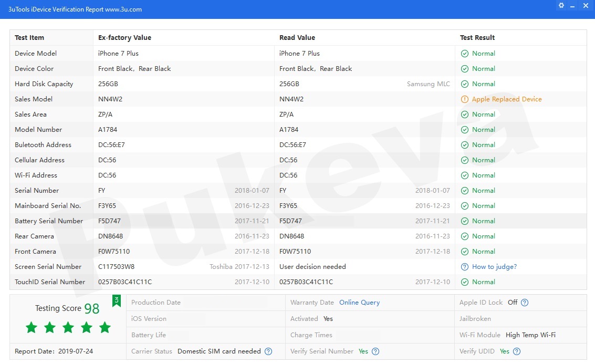
Task: Click the Wi-Fi Address Normal check icon
Action: (464, 175)
